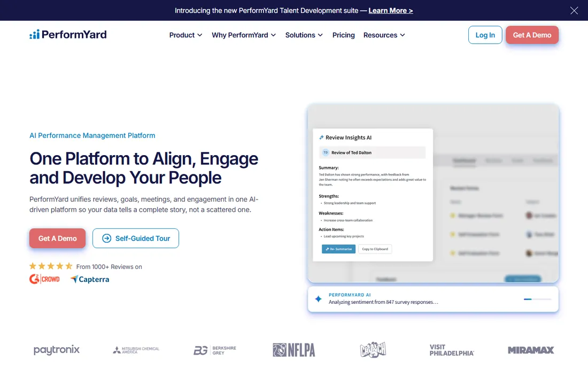Click 'Review of Ted Dalton' field
Screen dimensions: 588x368
point(373,152)
